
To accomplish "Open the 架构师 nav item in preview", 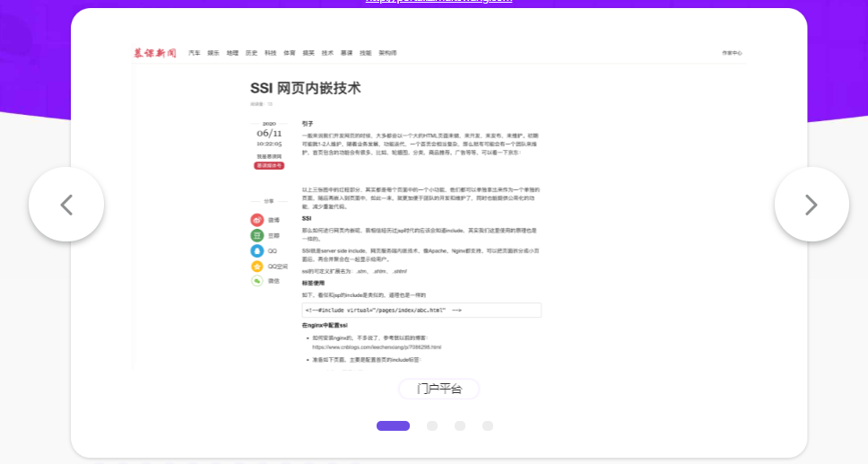I will point(387,53).
